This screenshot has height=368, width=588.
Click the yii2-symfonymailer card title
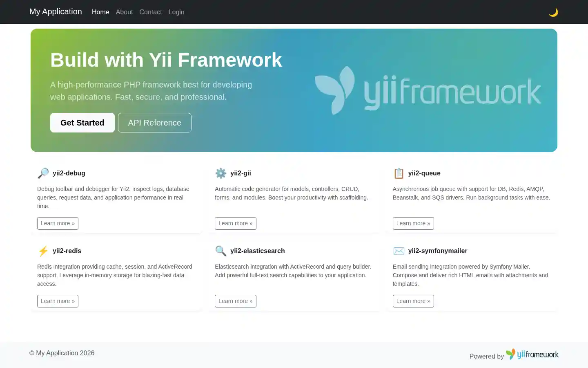click(x=438, y=251)
